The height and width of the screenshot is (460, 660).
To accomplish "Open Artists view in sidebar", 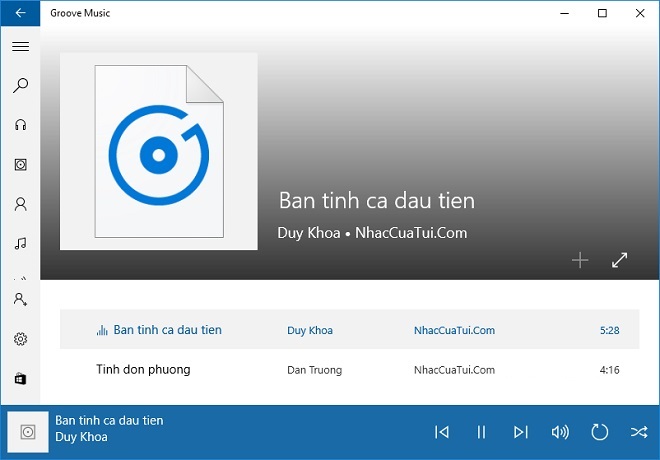I will tap(20, 204).
